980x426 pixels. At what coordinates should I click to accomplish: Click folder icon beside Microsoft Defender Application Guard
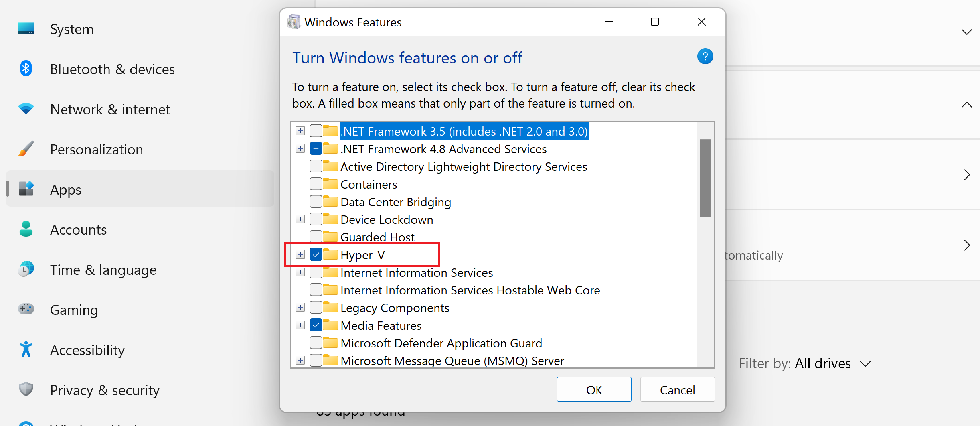[x=330, y=343]
